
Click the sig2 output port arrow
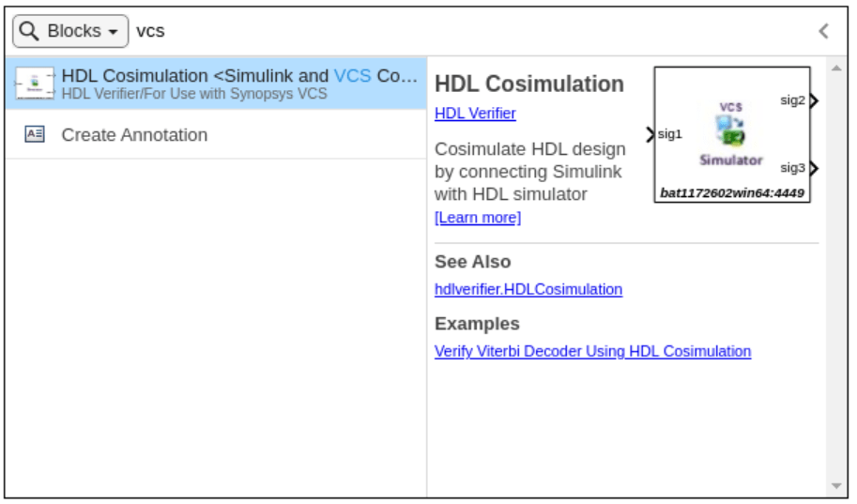814,100
